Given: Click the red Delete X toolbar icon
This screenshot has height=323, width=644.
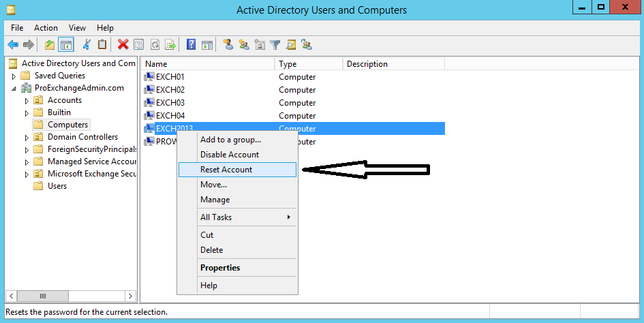Looking at the screenshot, I should 123,45.
